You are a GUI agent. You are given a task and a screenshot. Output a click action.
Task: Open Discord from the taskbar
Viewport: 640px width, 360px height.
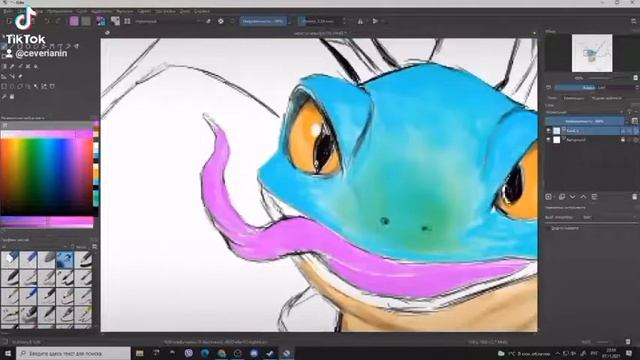point(254,353)
